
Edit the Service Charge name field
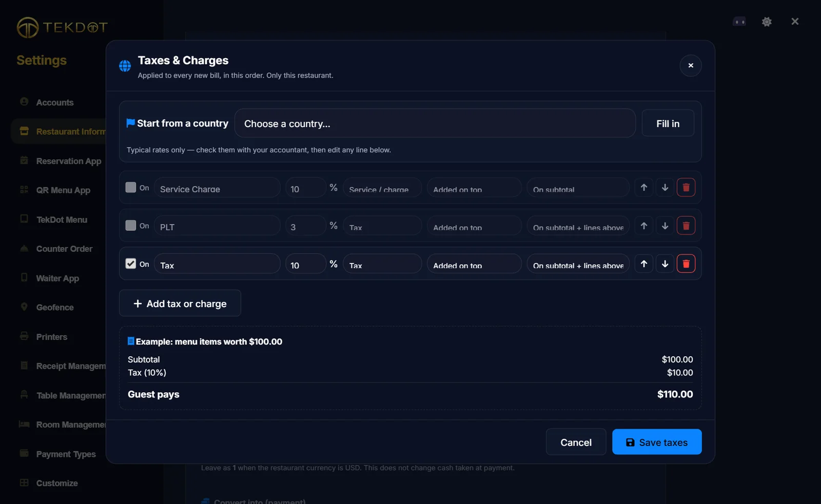[217, 188]
